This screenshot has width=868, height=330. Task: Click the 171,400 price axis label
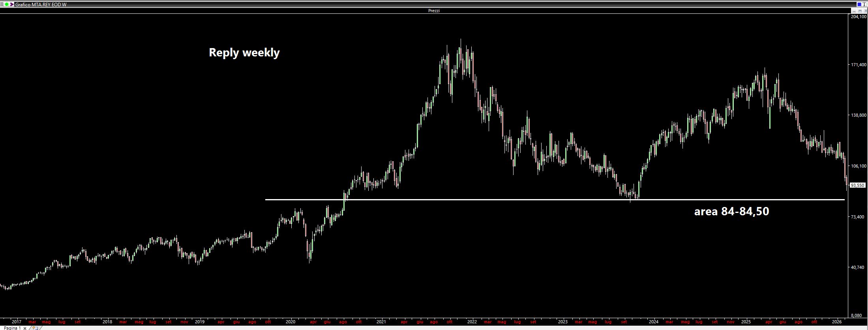click(x=859, y=64)
